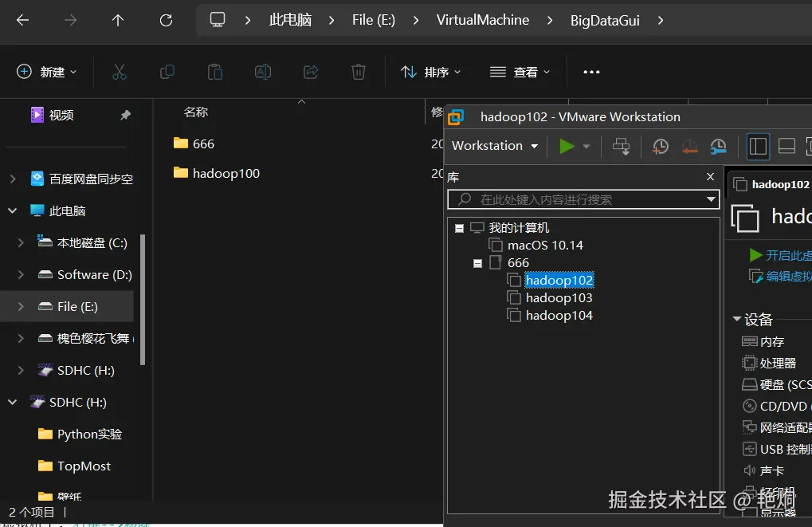Select macOS 10.14 in the library tree
This screenshot has width=812, height=527.
coord(545,245)
